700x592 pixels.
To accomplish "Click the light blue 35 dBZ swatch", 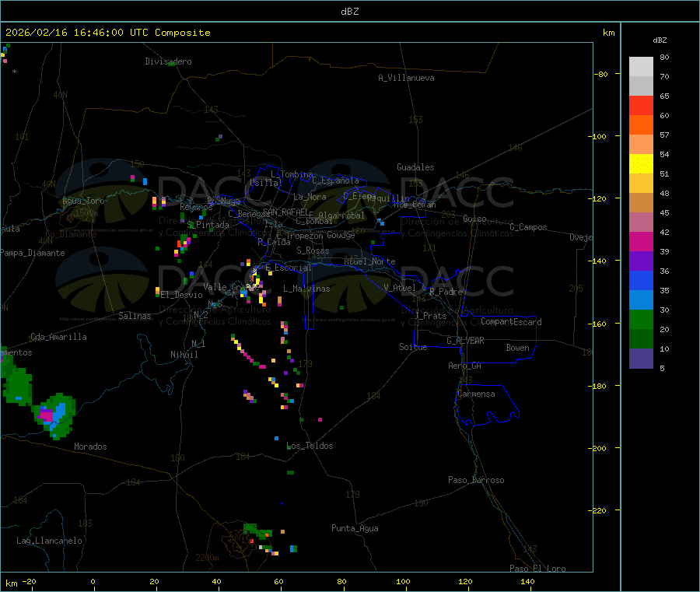I will (x=641, y=300).
